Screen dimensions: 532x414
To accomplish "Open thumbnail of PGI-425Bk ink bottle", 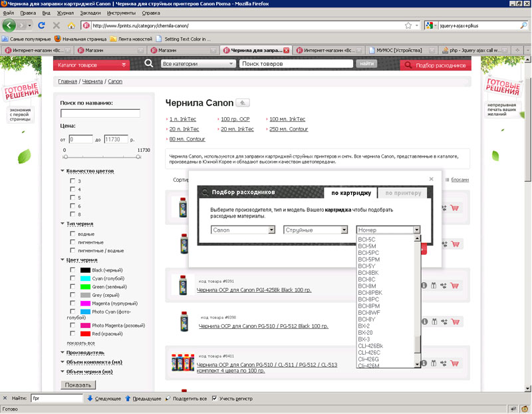I will [183, 286].
